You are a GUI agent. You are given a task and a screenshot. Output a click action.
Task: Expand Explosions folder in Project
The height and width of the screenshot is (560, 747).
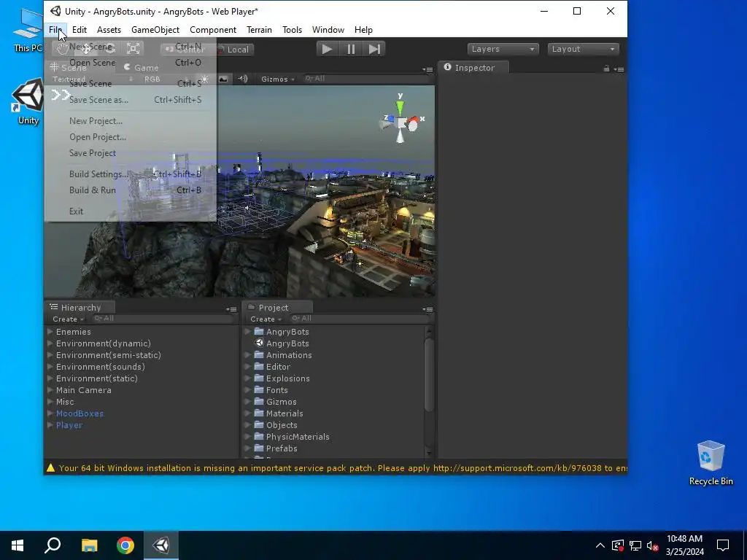pos(247,378)
